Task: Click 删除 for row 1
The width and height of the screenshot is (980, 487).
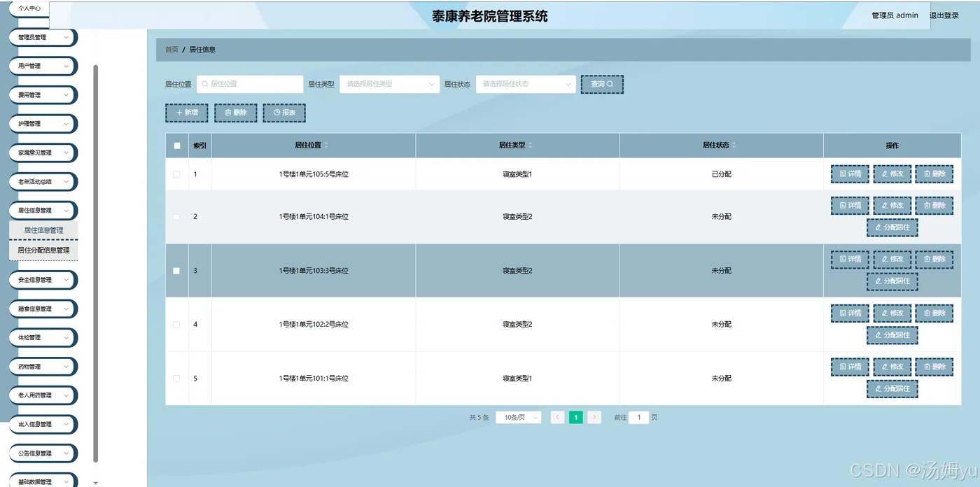Action: click(934, 174)
